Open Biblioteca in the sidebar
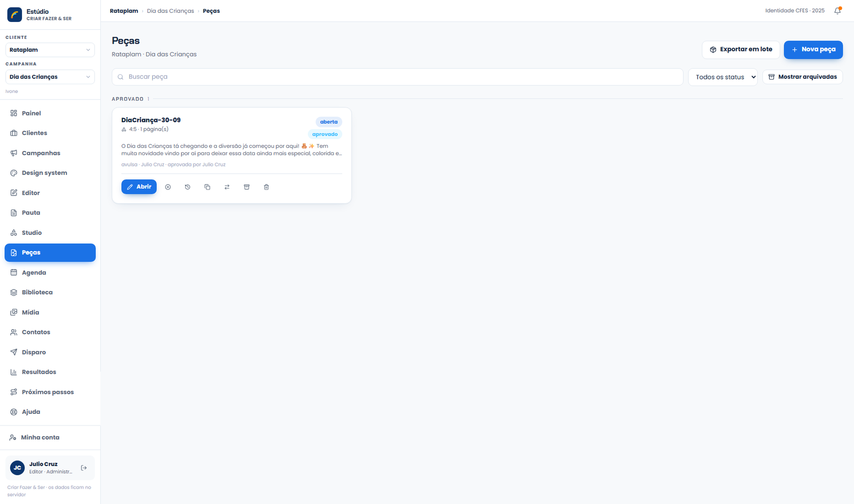 pyautogui.click(x=50, y=292)
